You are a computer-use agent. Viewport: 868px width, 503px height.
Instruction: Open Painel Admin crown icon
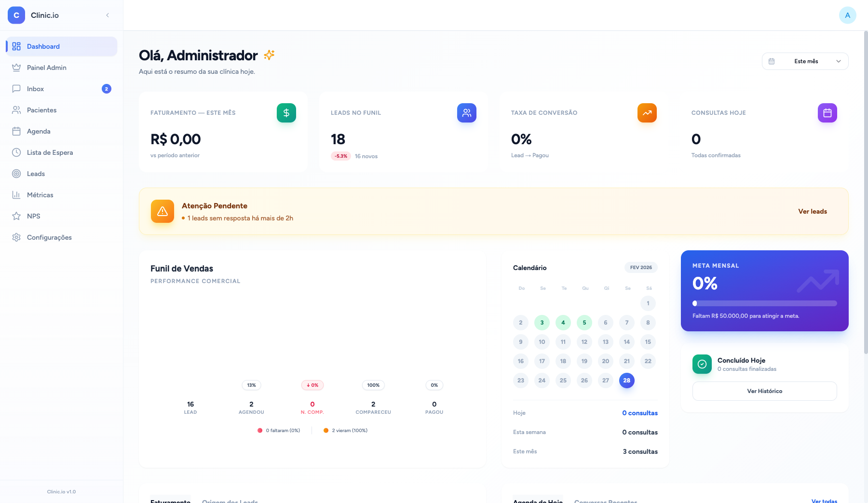point(16,68)
